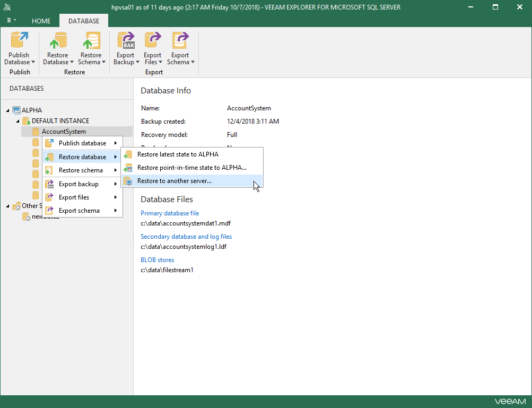The height and width of the screenshot is (408, 532).
Task: Click the Publish Database ribbon icon
Action: coord(19,40)
